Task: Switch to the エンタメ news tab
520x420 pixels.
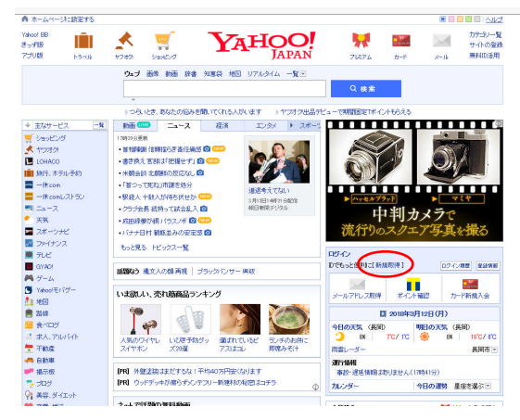Action: tap(266, 125)
